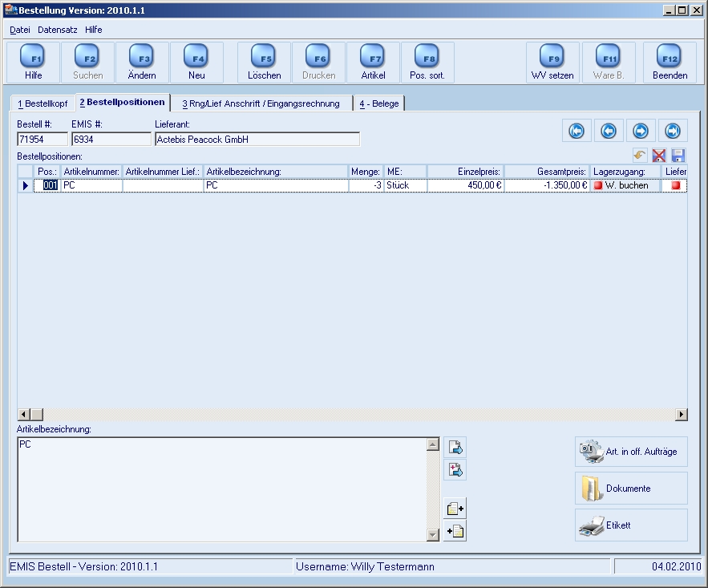Click F9 WV setzen button
The image size is (708, 588).
click(x=552, y=63)
